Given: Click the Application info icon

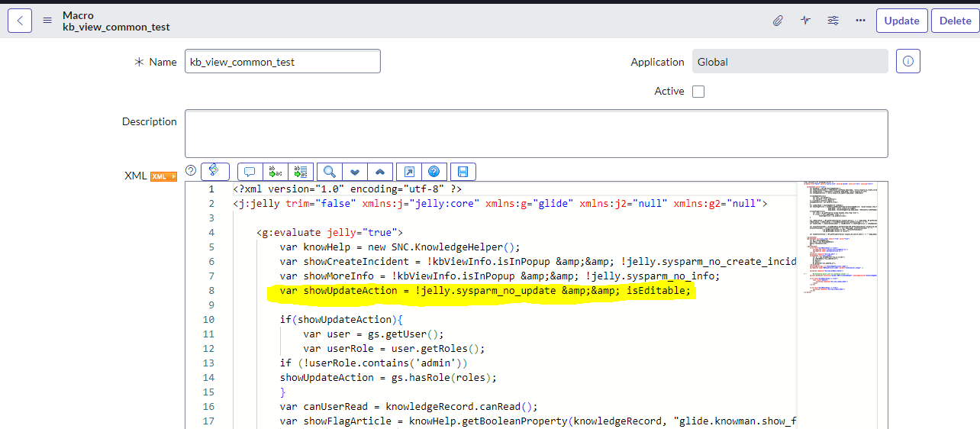Looking at the screenshot, I should tap(908, 62).
